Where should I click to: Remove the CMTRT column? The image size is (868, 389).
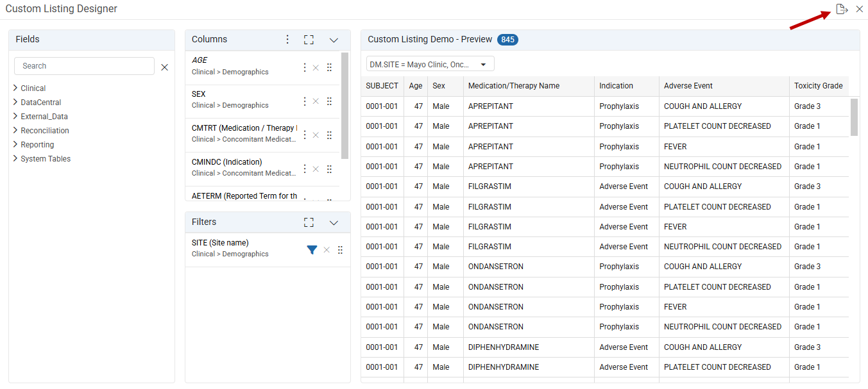316,135
